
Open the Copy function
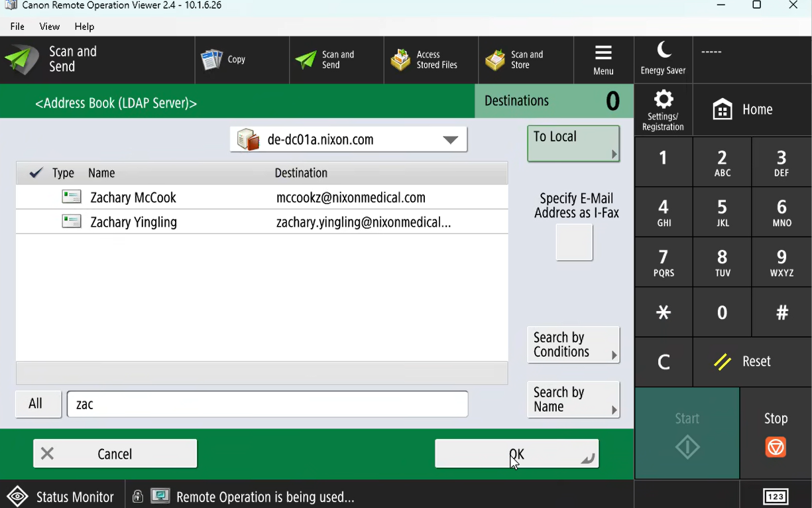tap(242, 60)
